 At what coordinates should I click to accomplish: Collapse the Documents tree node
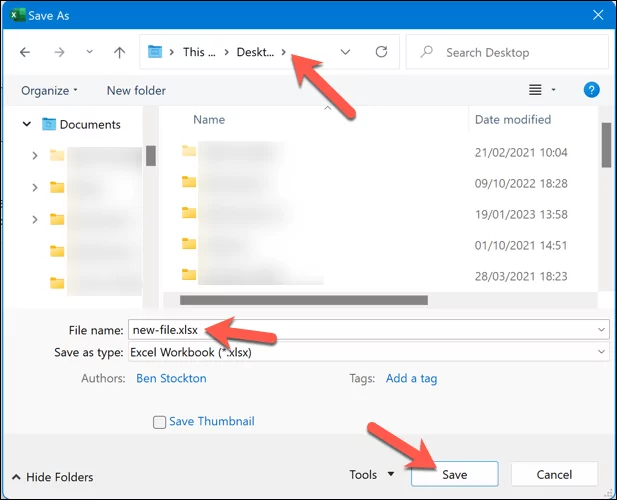(x=26, y=124)
